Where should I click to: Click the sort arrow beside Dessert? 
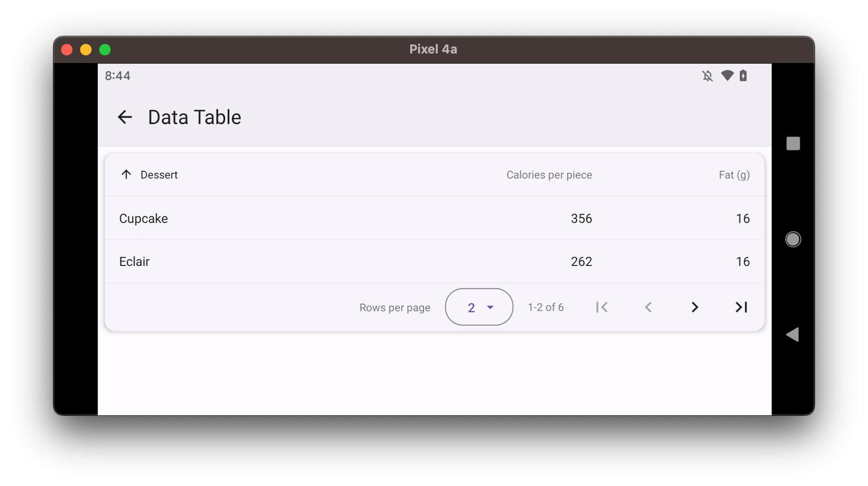pos(126,175)
